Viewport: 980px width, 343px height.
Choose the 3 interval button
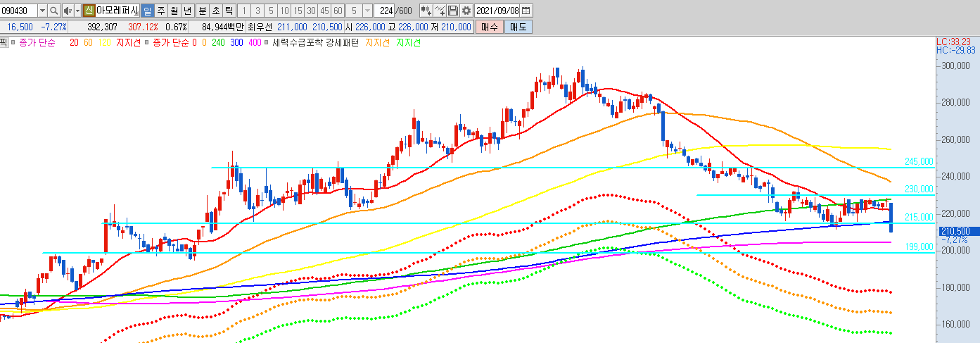point(257,11)
